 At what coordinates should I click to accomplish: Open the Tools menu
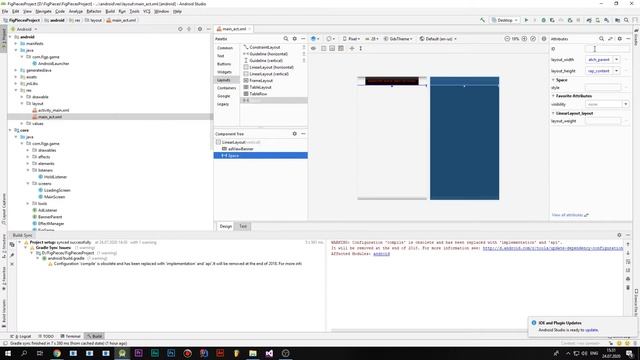coord(134,11)
